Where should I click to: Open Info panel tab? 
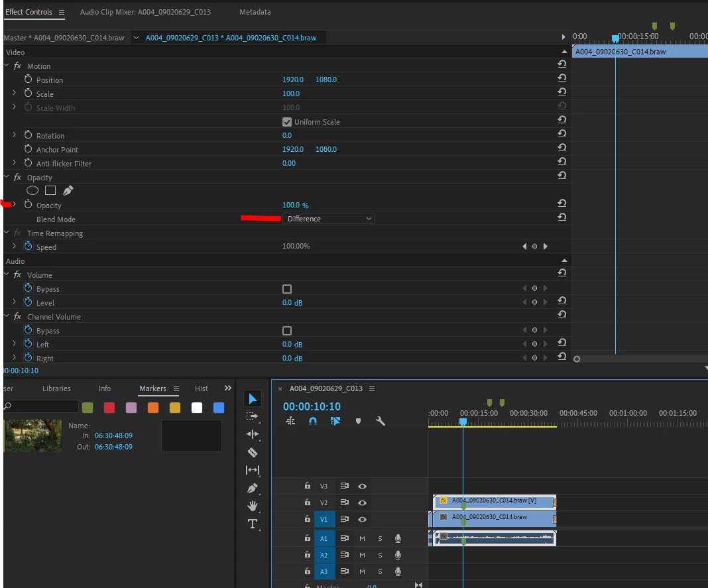(105, 388)
